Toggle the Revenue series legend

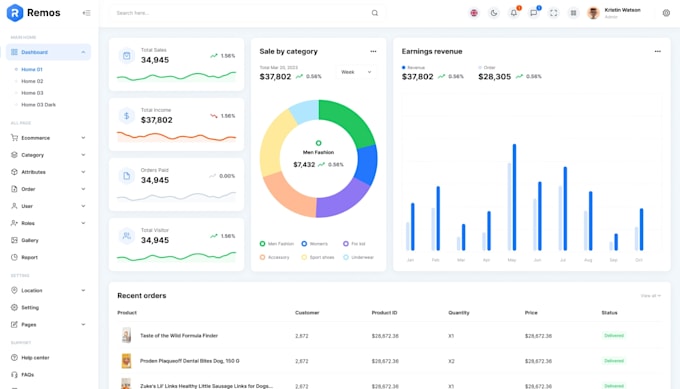coord(413,68)
